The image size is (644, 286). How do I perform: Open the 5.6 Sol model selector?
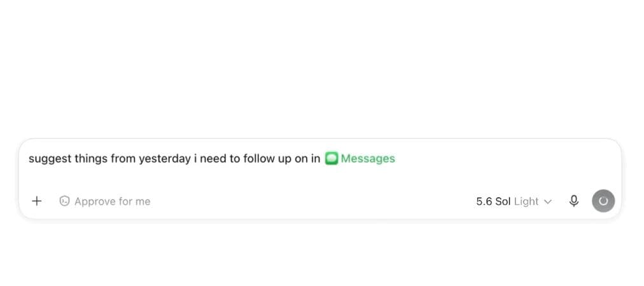pos(514,201)
